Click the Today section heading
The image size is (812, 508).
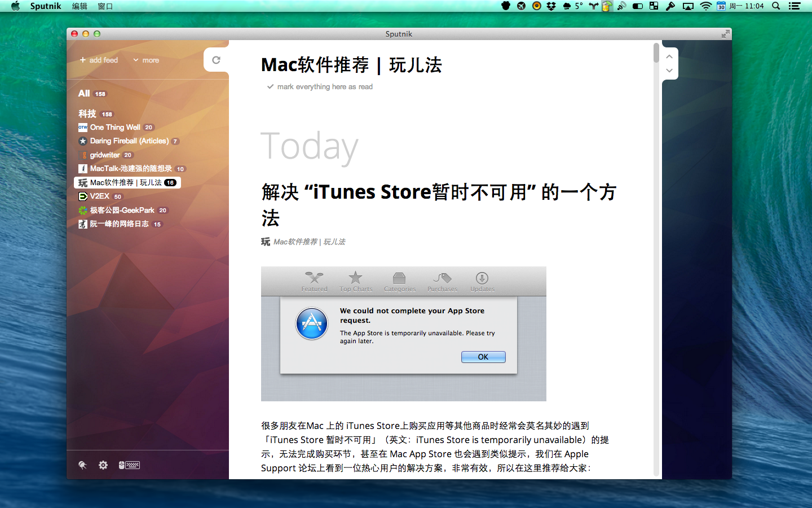[309, 147]
